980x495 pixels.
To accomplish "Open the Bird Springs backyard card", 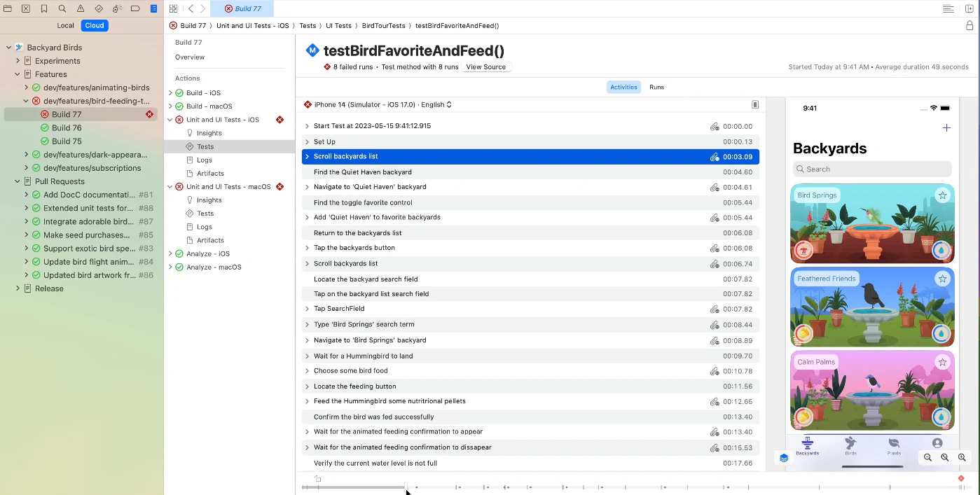I will point(872,223).
